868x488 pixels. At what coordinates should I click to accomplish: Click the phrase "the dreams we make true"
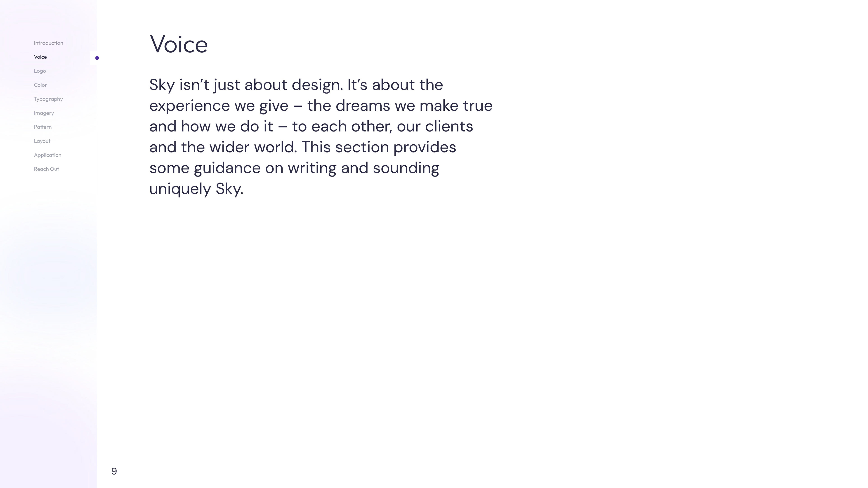400,106
